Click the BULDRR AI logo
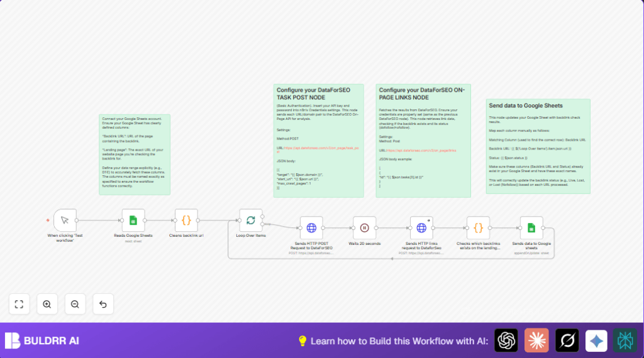Screen dimensions: 644x358 click(x=13, y=340)
